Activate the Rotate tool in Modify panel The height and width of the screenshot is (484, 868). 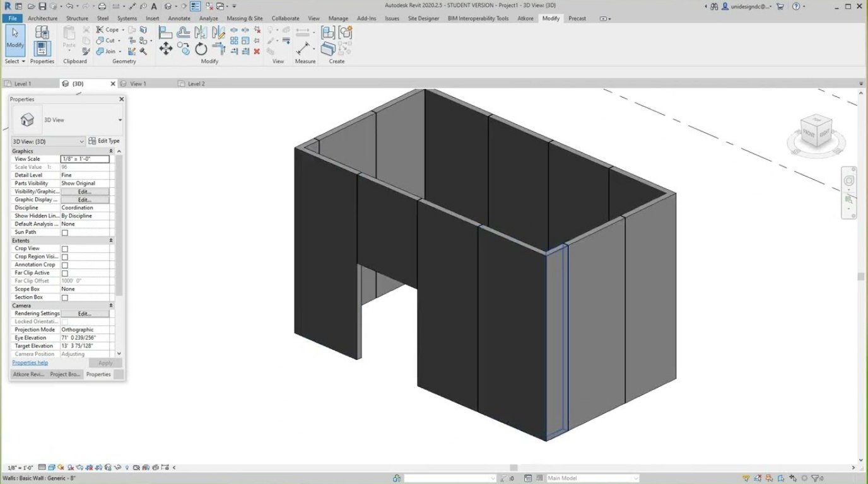201,49
